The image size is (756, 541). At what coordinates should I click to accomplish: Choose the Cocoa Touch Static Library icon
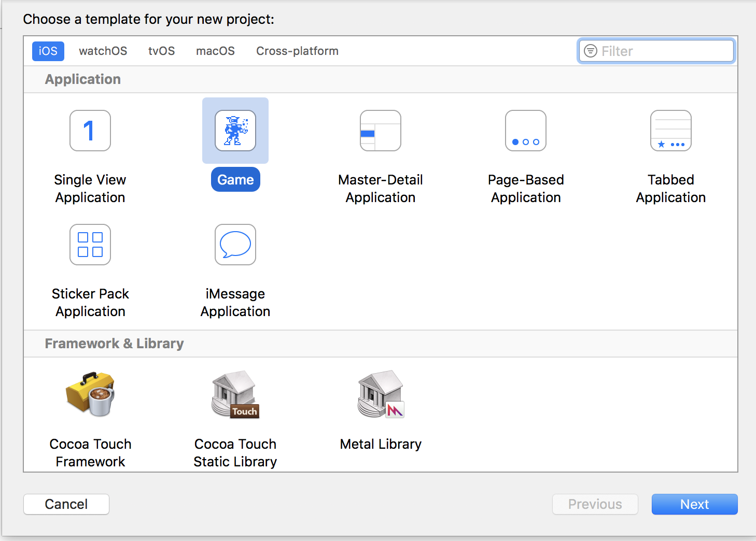(235, 395)
